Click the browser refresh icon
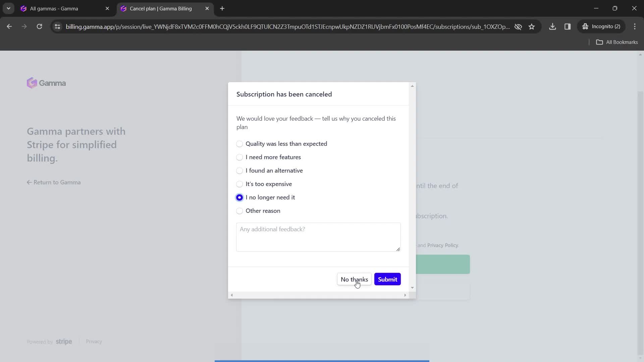 click(39, 26)
